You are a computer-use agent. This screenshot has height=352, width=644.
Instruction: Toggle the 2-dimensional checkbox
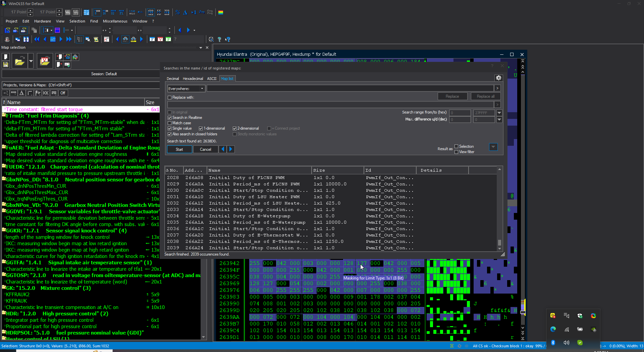tap(234, 128)
